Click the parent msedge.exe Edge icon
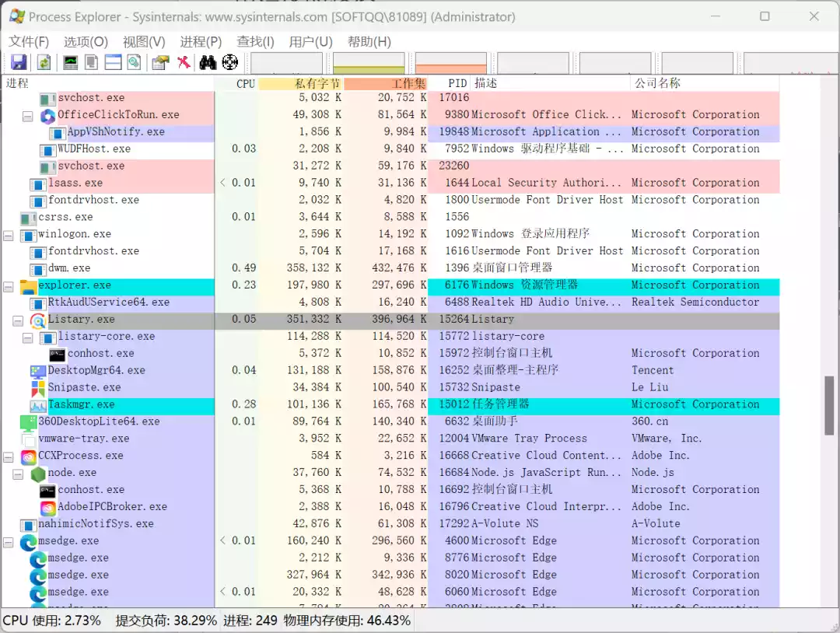 pyautogui.click(x=28, y=543)
